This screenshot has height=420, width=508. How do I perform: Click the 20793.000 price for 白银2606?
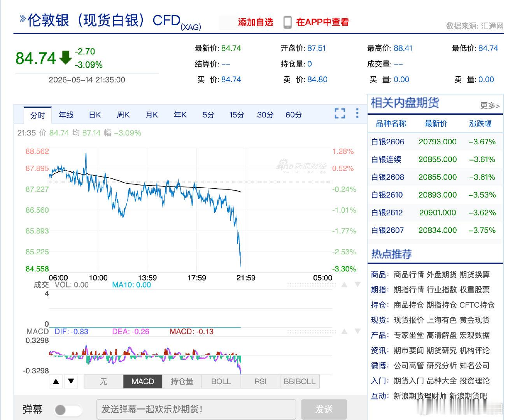pyautogui.click(x=438, y=142)
